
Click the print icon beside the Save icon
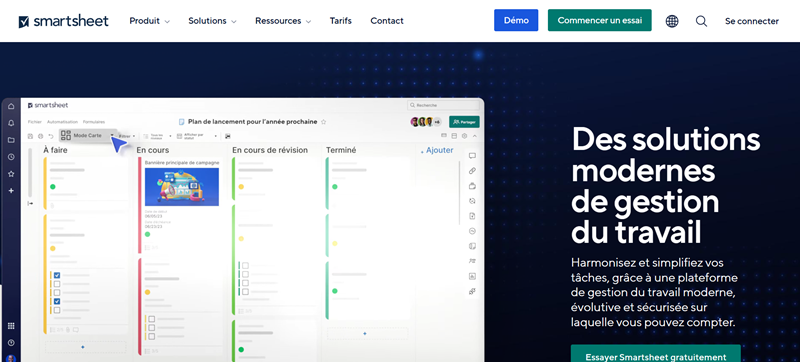(40, 136)
